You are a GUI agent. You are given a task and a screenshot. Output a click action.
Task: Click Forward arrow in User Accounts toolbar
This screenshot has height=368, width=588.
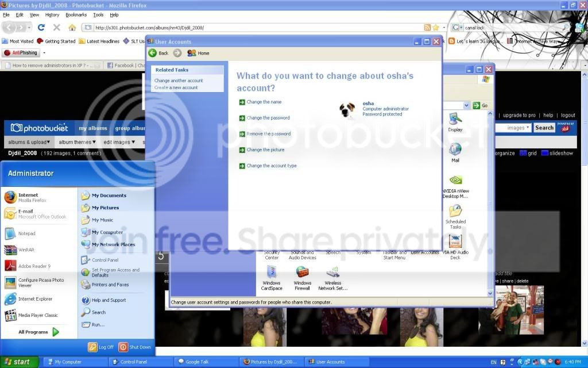point(177,53)
